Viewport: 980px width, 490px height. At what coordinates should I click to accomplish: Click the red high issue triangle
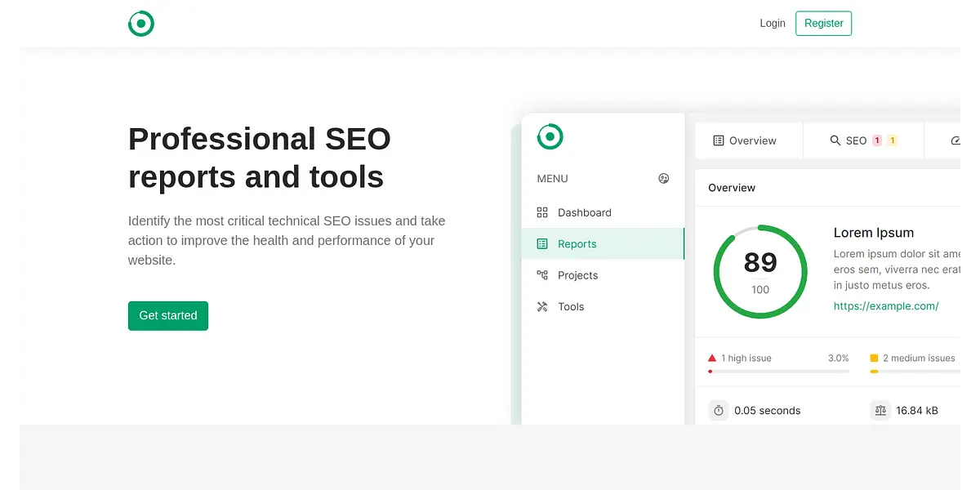712,358
